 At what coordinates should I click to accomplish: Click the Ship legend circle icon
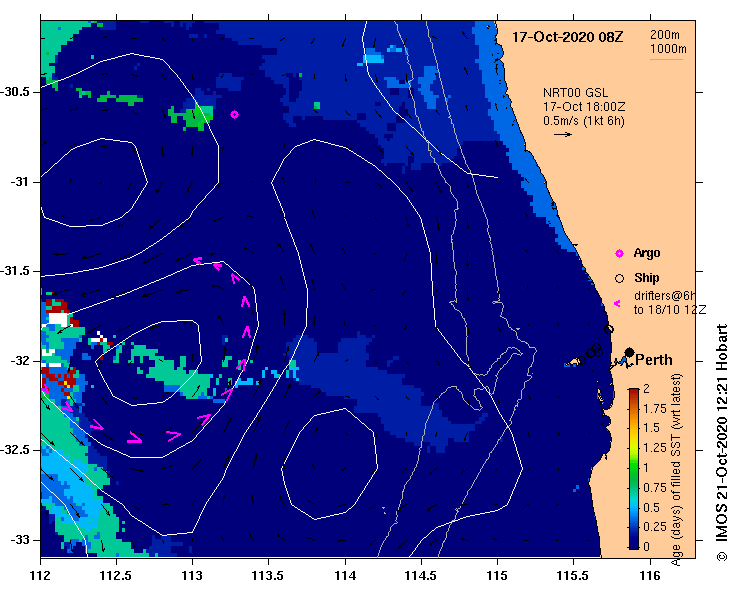coord(619,279)
